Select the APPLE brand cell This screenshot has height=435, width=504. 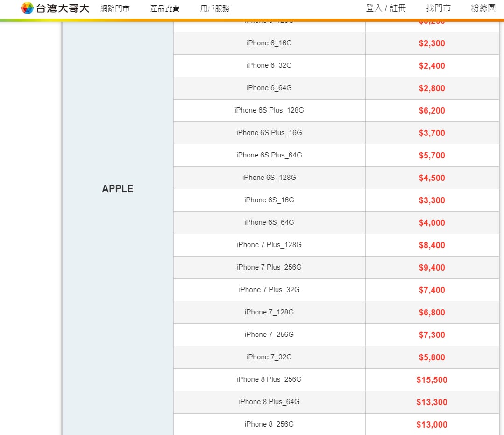tap(118, 189)
